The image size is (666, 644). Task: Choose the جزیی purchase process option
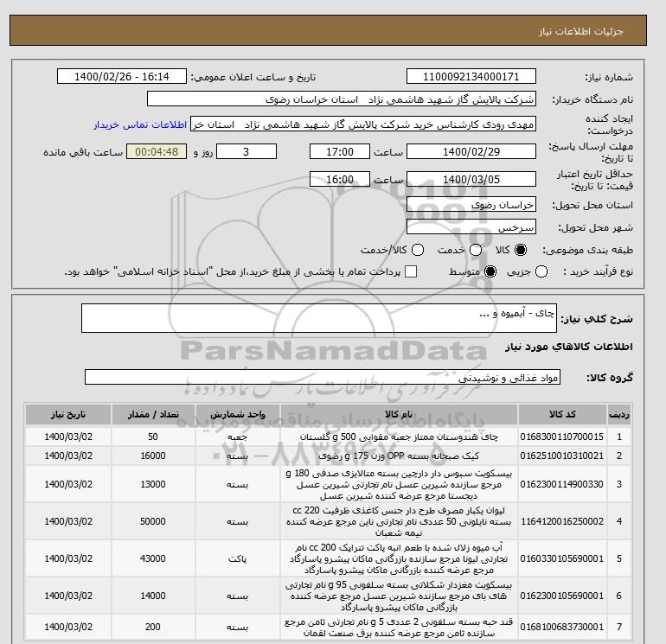(x=541, y=271)
